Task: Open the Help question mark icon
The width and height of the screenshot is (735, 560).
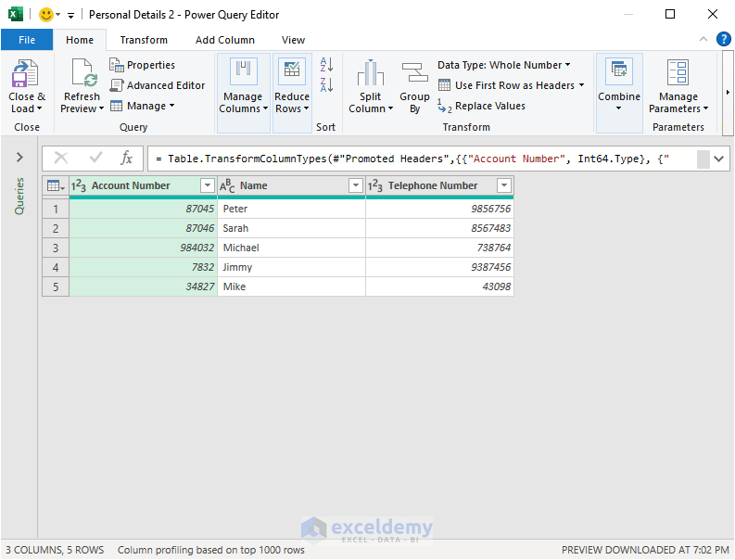Action: coord(723,39)
